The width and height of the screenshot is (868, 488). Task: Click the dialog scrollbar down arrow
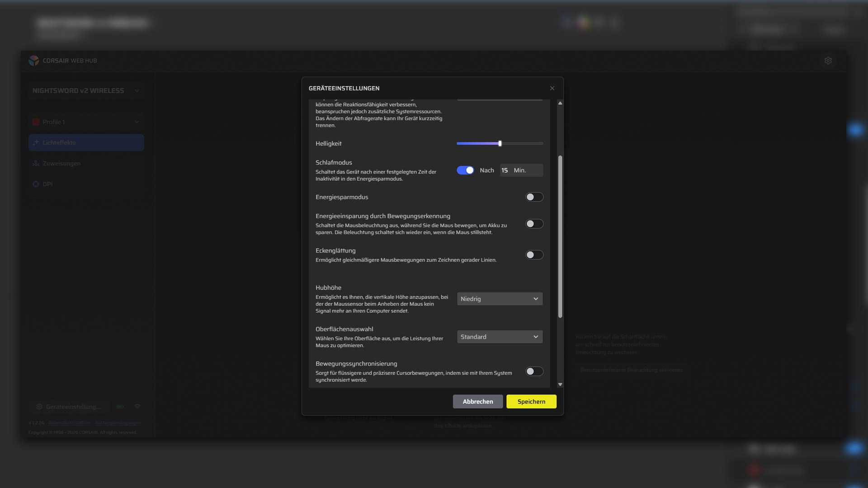click(560, 385)
